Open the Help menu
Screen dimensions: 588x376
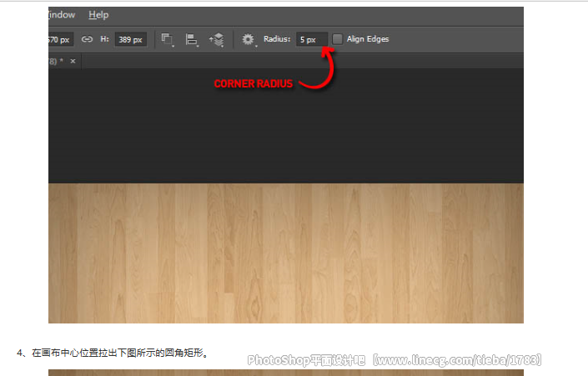(x=98, y=15)
